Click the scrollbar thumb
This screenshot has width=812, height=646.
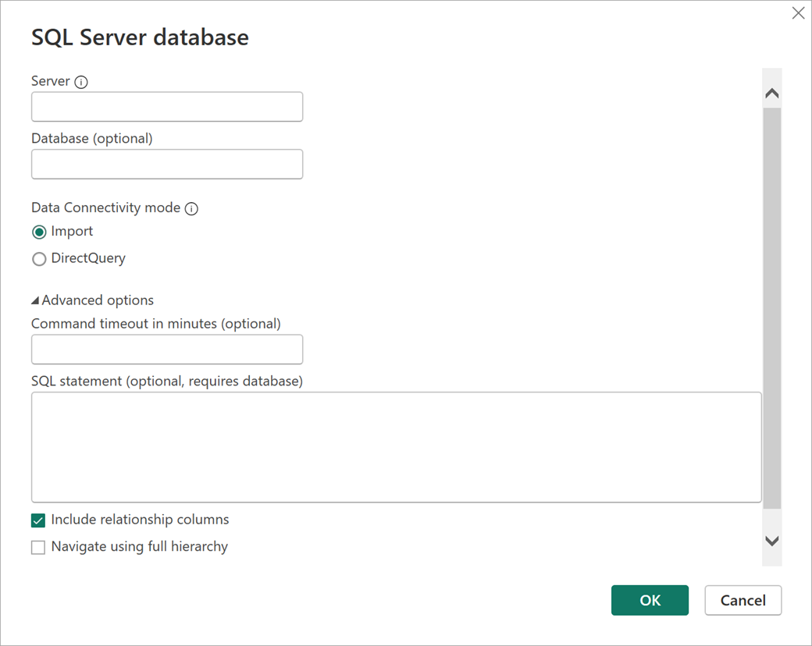(x=771, y=312)
